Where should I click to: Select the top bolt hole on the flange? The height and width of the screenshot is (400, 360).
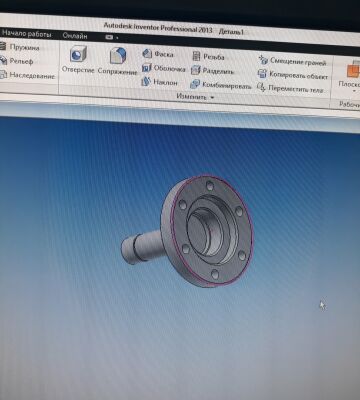pyautogui.click(x=210, y=186)
